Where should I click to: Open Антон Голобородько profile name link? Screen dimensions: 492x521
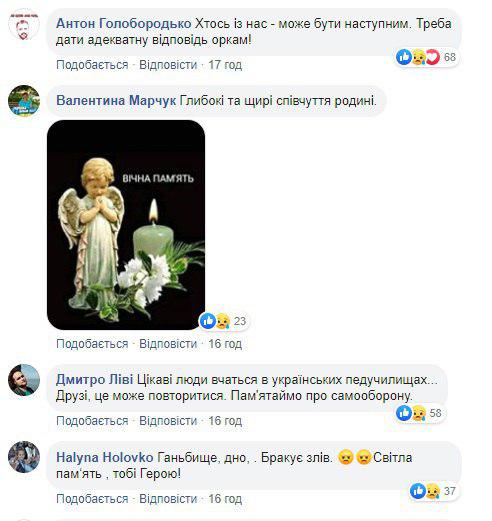pyautogui.click(x=124, y=24)
